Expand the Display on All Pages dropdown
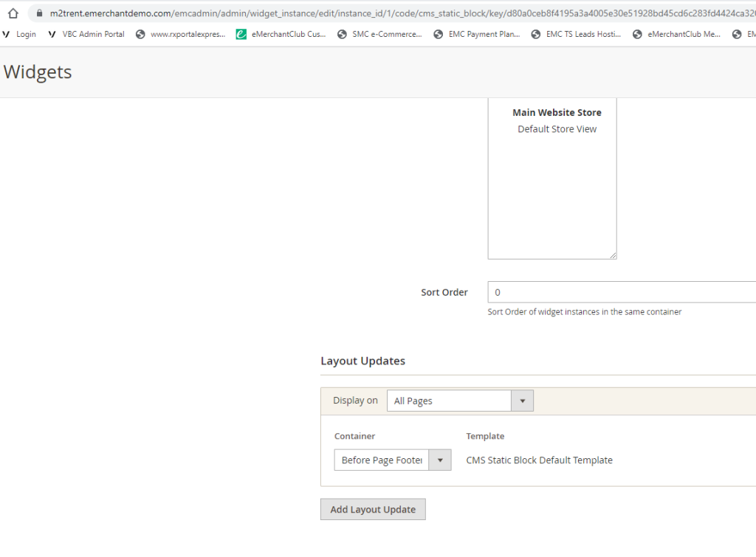Viewport: 756px width, 557px height. tap(459, 401)
